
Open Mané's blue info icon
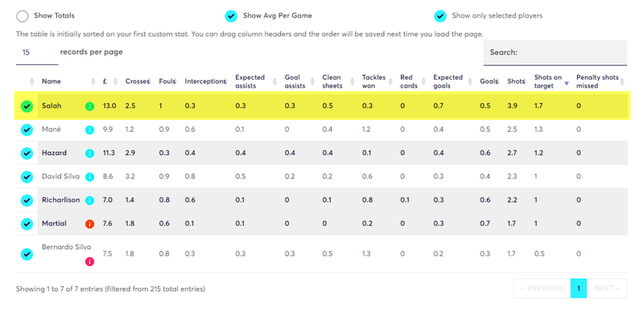[89, 130]
